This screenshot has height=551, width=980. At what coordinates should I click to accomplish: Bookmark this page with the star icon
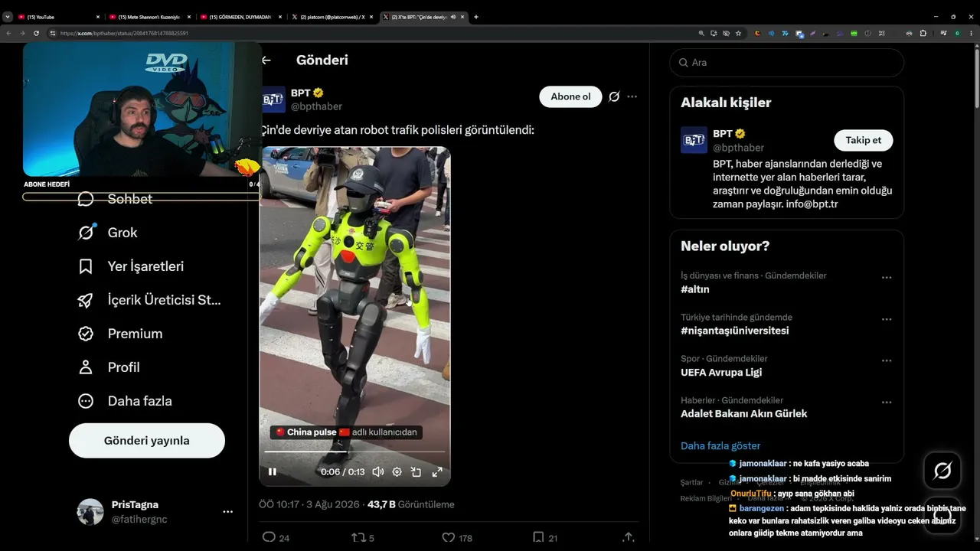tap(738, 34)
